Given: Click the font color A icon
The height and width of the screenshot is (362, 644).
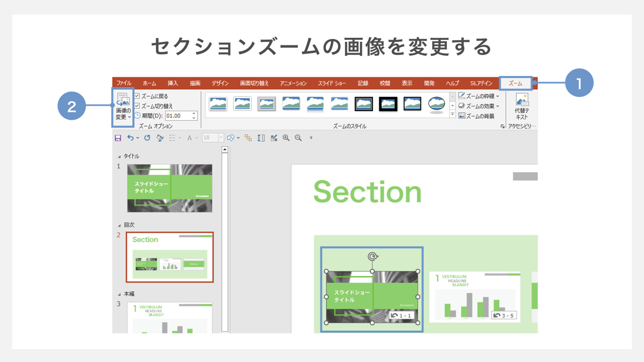Looking at the screenshot, I should pos(189,138).
